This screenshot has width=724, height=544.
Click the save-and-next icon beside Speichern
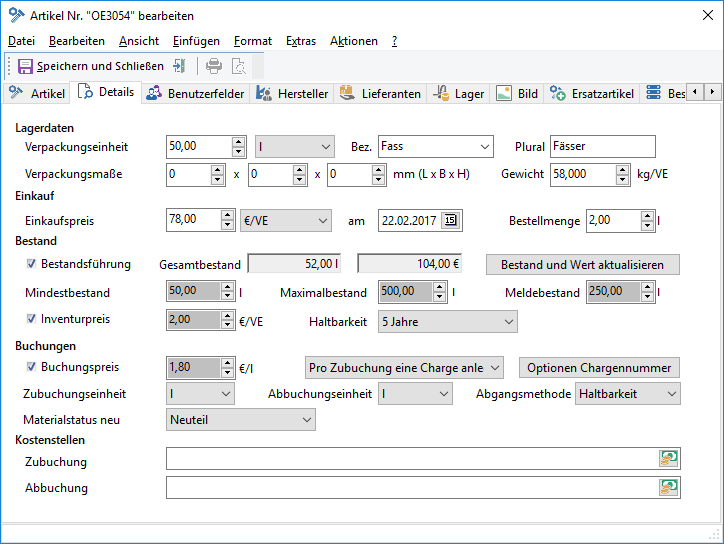179,66
